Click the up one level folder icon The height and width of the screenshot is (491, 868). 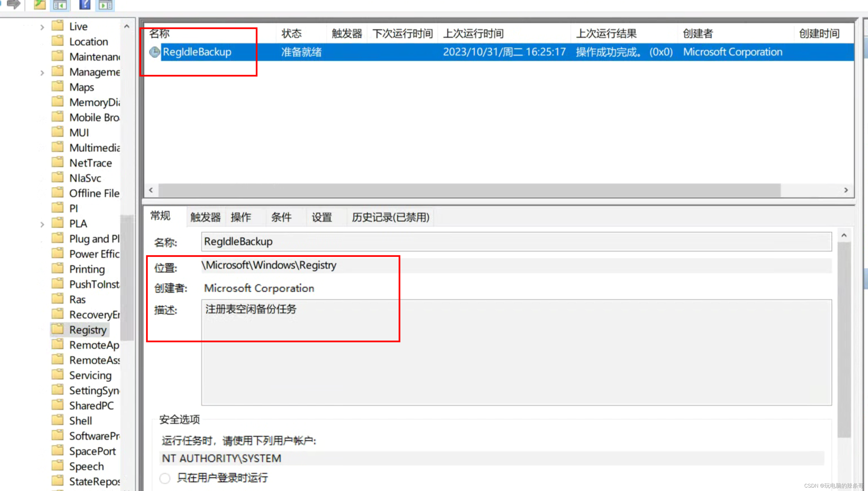40,4
